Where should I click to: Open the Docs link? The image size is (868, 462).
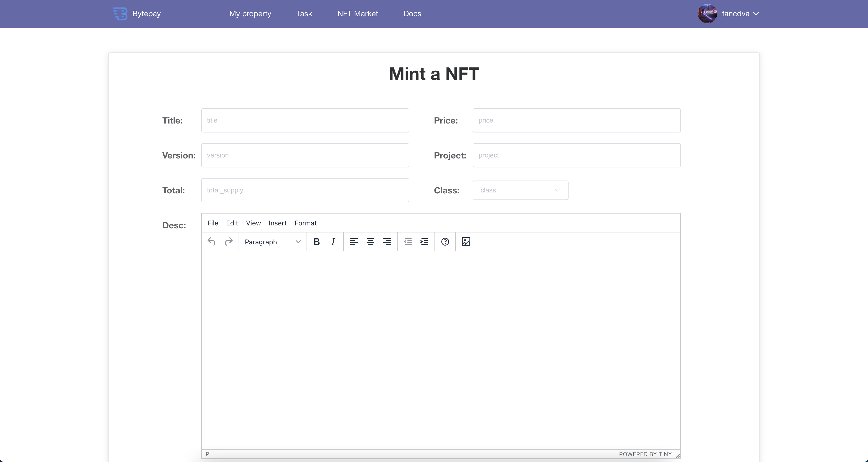tap(412, 14)
